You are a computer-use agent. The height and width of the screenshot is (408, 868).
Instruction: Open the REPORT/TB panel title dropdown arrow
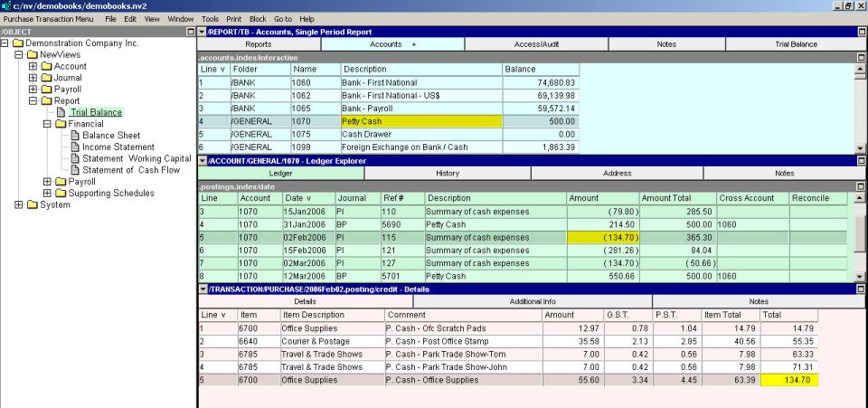pos(203,32)
